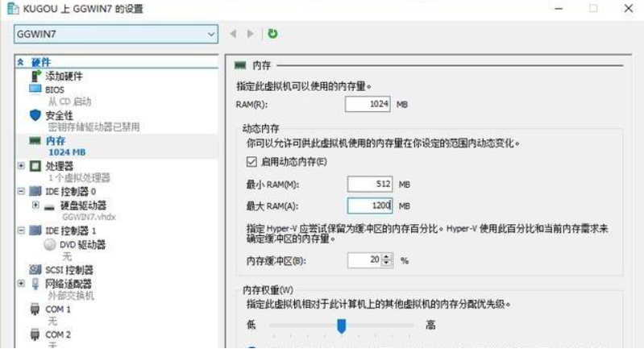The width and height of the screenshot is (644, 353).
Task: Select DVD 驱动器 in the tree
Action: (82, 245)
